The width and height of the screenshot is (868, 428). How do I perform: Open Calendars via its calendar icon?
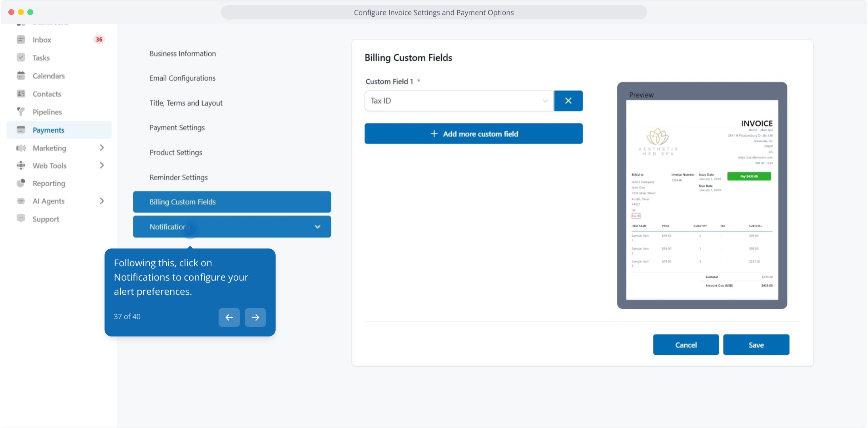21,76
